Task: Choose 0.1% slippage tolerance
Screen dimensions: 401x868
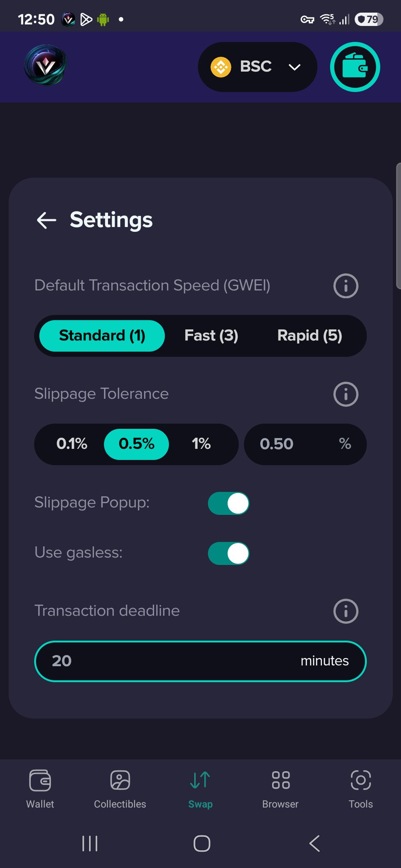Action: [x=72, y=444]
